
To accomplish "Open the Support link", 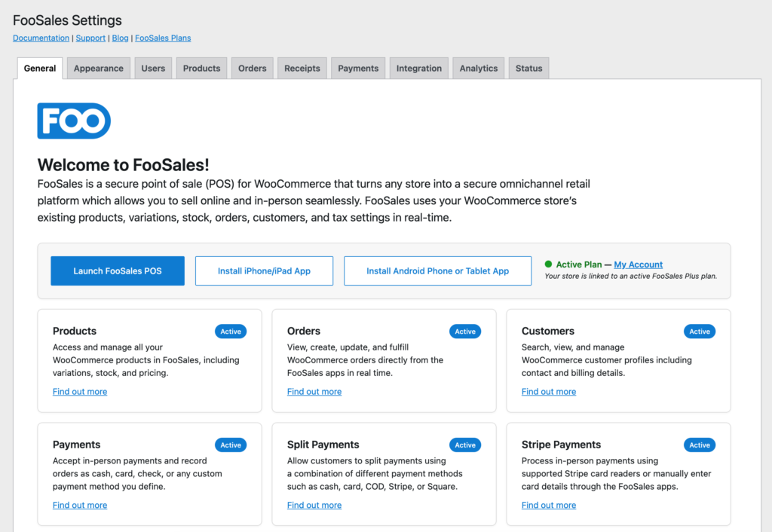I will click(x=90, y=38).
